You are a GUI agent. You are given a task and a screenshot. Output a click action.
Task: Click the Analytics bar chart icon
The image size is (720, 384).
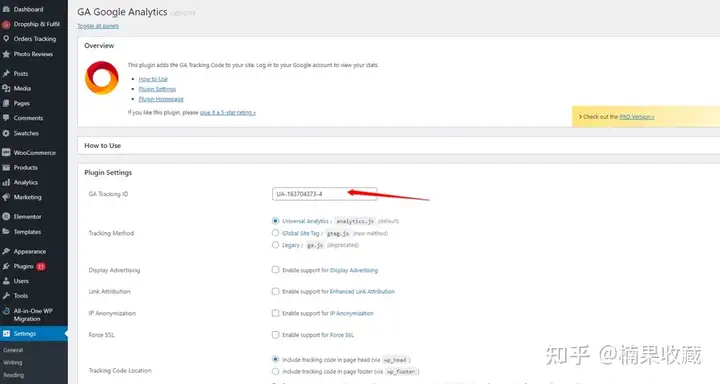click(6, 182)
